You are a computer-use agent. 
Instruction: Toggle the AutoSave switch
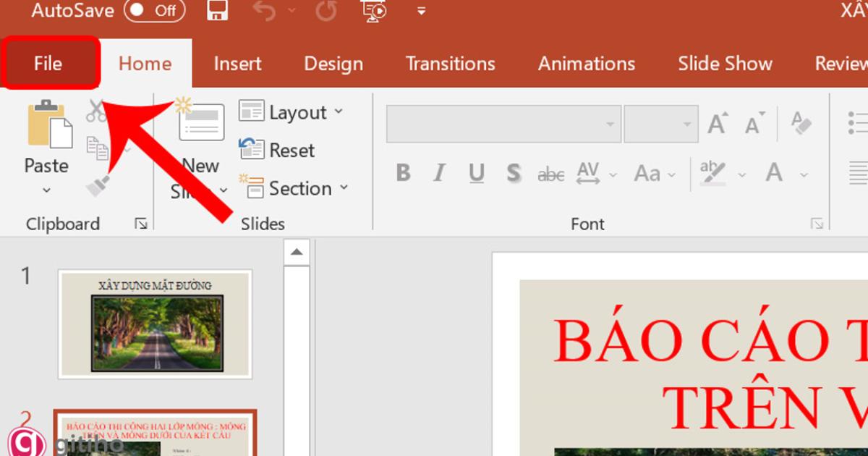[154, 11]
